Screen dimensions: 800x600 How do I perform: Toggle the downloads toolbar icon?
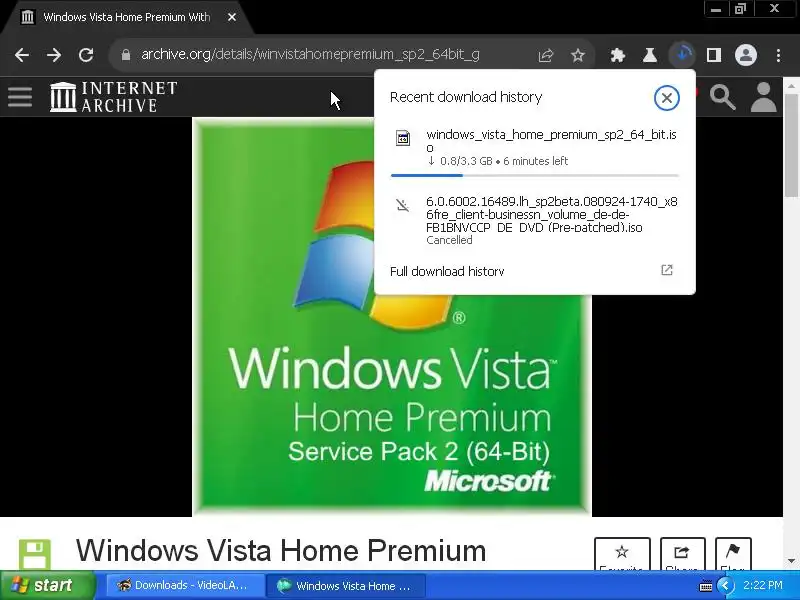coord(682,55)
